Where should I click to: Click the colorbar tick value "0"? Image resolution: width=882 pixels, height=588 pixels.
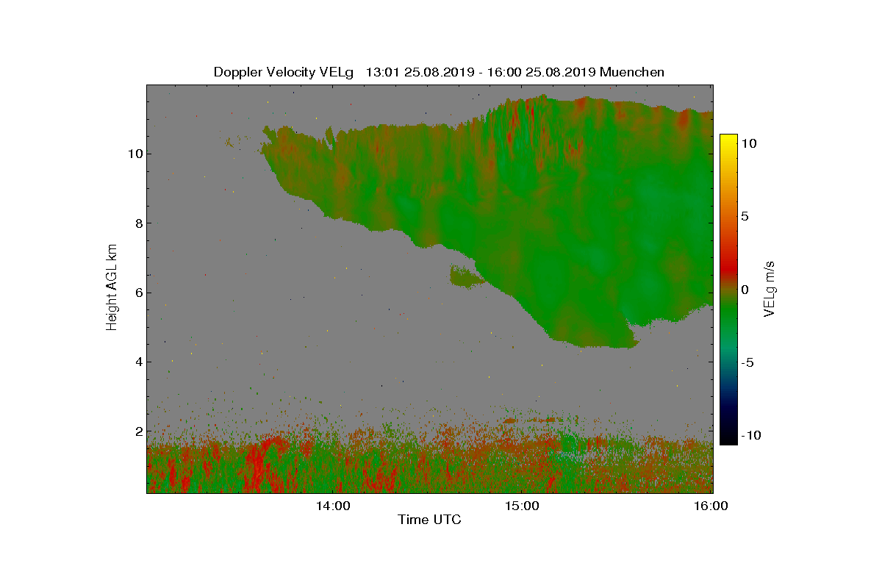[x=745, y=290]
